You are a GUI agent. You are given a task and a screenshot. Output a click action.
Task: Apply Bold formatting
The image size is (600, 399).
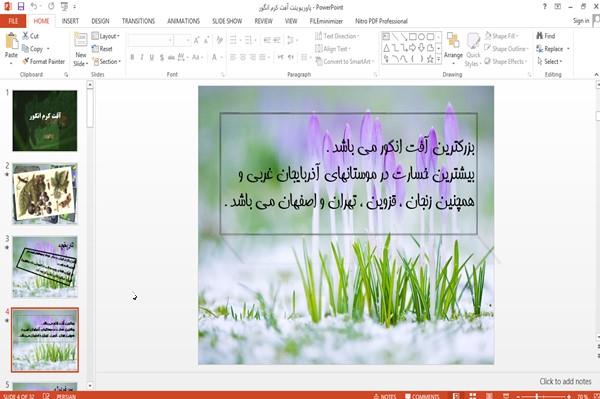(132, 57)
